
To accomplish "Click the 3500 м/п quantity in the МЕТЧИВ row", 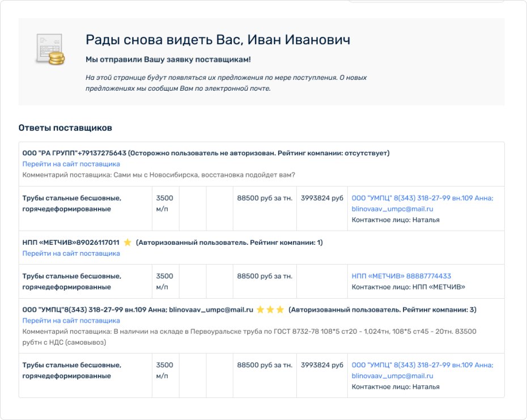I will [164, 281].
